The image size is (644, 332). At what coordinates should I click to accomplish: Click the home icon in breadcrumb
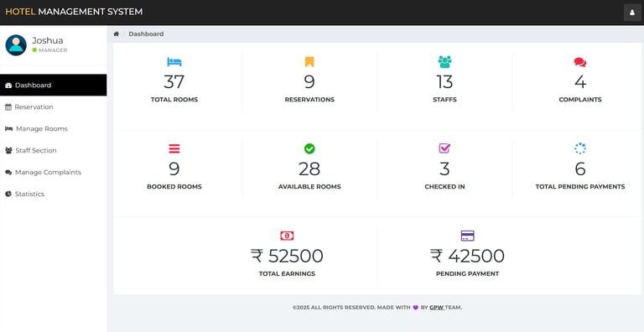point(117,34)
